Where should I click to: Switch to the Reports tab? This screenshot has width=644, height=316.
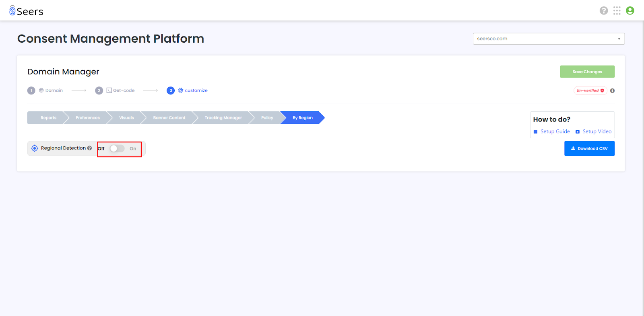[48, 118]
